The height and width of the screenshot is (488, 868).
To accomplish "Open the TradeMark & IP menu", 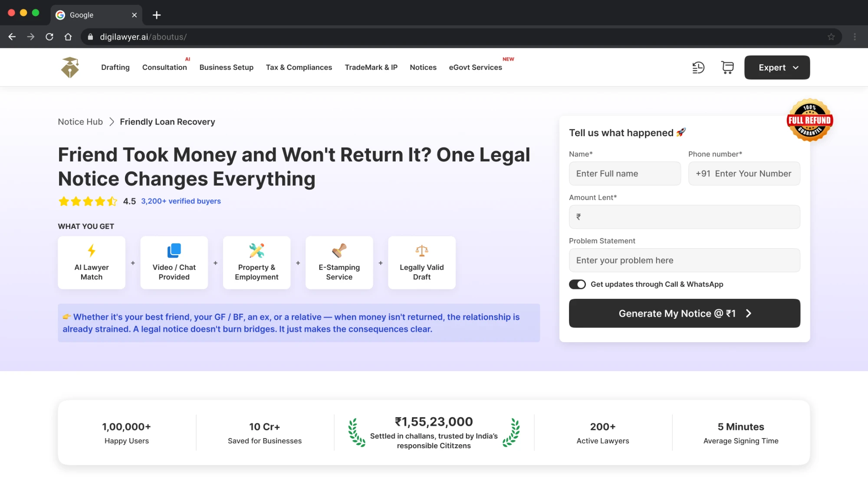I will point(371,67).
